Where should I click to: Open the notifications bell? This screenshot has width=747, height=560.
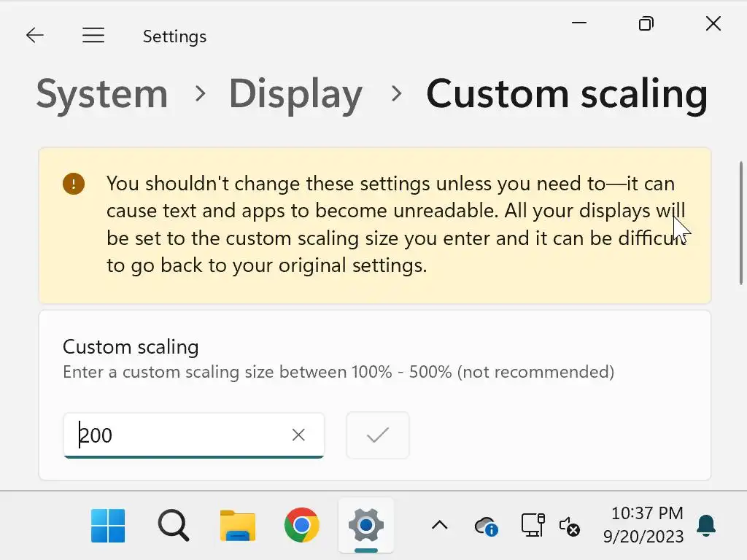click(706, 526)
